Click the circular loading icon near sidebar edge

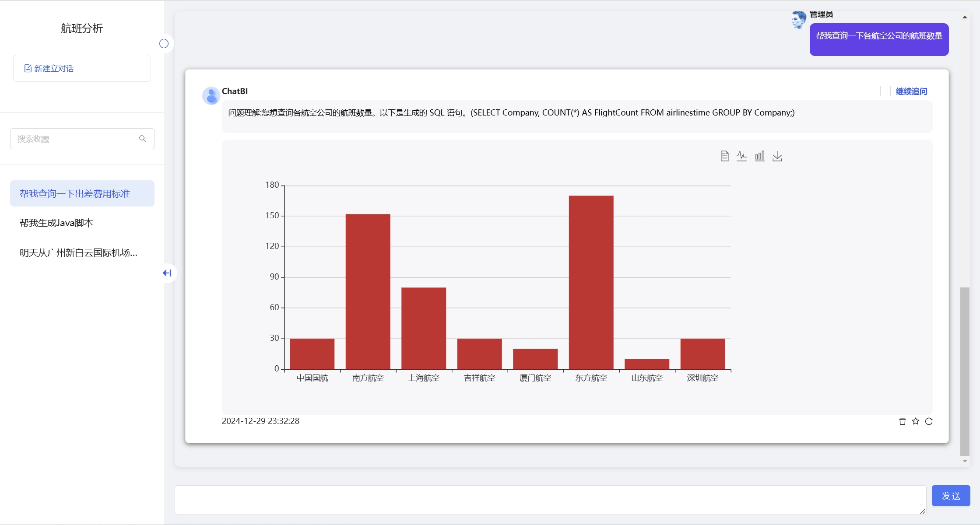(x=164, y=43)
